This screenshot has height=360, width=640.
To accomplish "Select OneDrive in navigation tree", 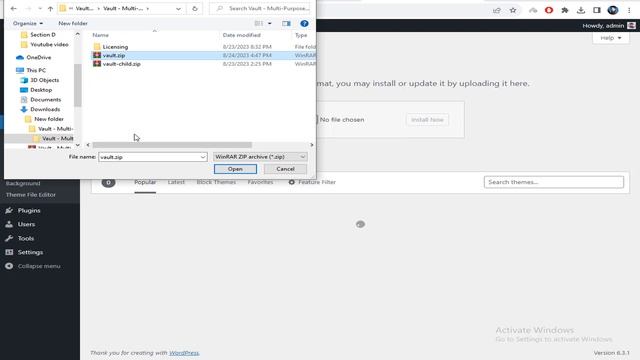I will pyautogui.click(x=39, y=58).
